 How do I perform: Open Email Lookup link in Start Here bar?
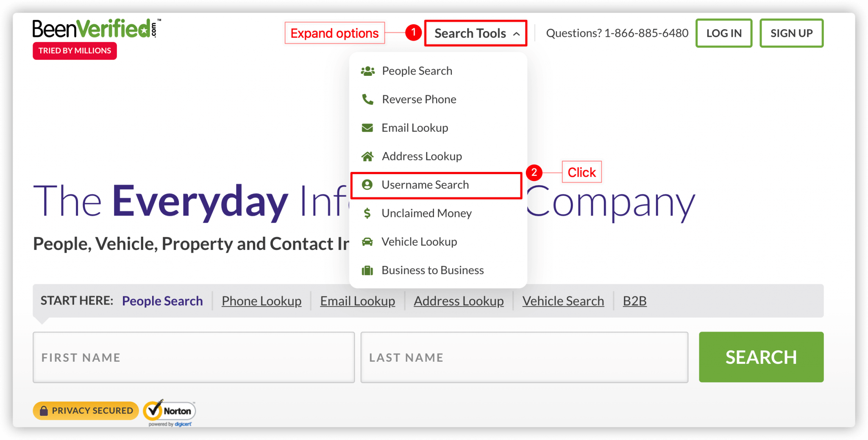click(x=358, y=301)
